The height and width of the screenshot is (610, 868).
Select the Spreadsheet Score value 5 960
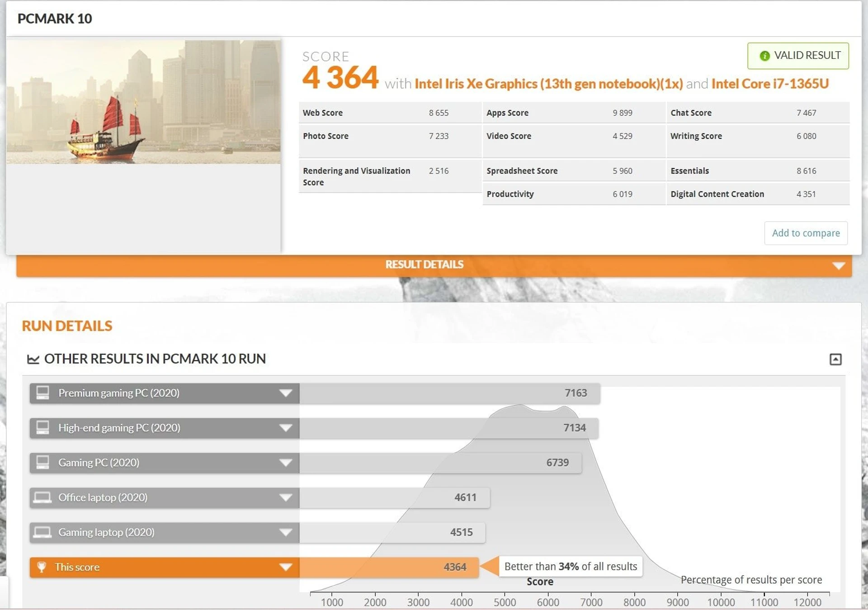pos(623,171)
